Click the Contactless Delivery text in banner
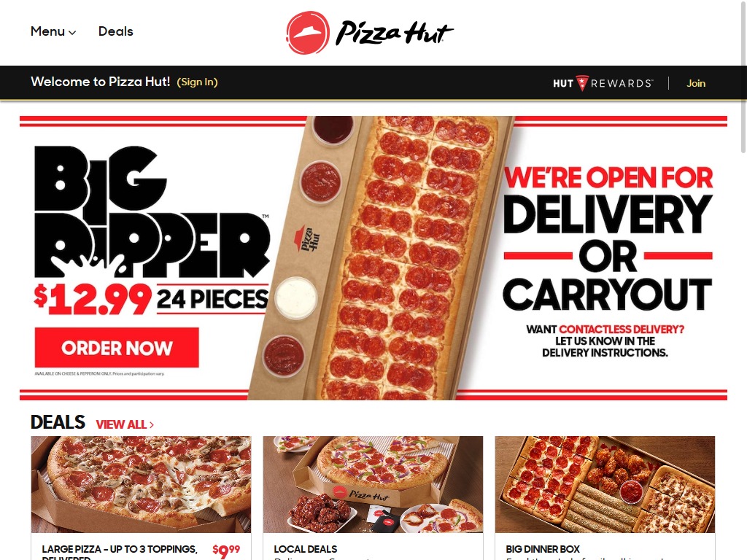747x560 pixels. pos(622,329)
